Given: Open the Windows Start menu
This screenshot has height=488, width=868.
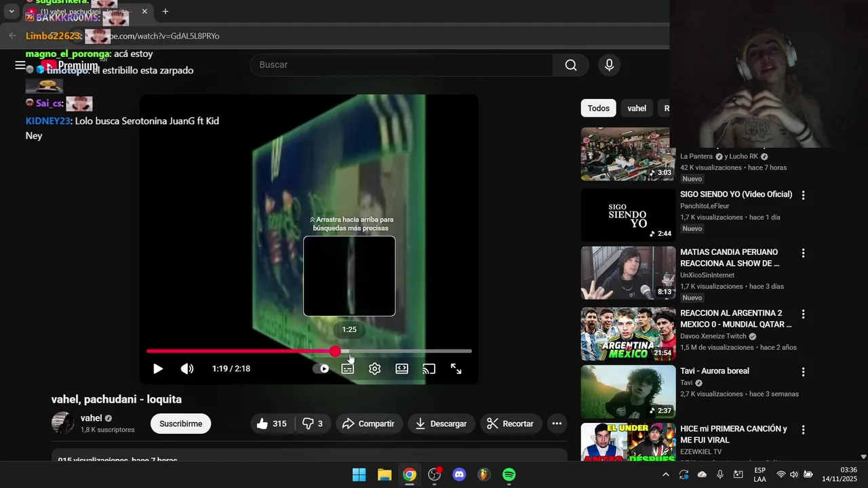Looking at the screenshot, I should (359, 475).
